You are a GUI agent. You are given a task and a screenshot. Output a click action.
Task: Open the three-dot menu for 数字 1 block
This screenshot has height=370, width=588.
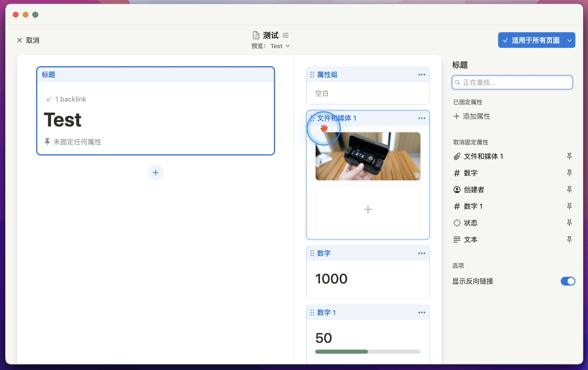pyautogui.click(x=422, y=312)
